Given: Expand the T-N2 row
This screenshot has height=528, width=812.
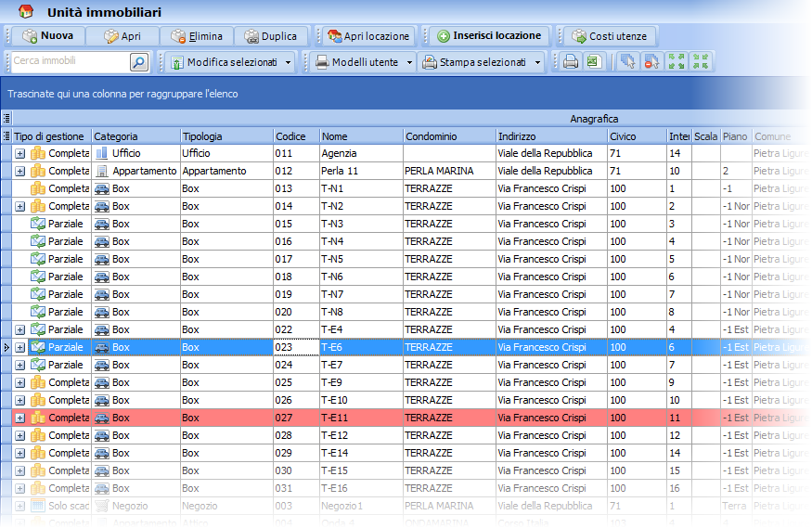Looking at the screenshot, I should click(x=19, y=207).
